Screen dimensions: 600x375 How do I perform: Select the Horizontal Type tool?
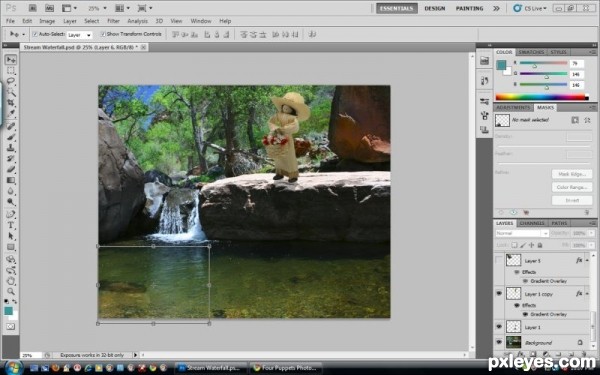pyautogui.click(x=11, y=225)
